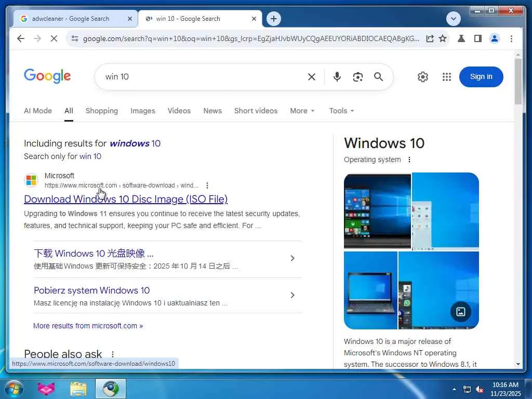Select win 10 Google Search tab
This screenshot has width=532, height=399.
click(188, 19)
